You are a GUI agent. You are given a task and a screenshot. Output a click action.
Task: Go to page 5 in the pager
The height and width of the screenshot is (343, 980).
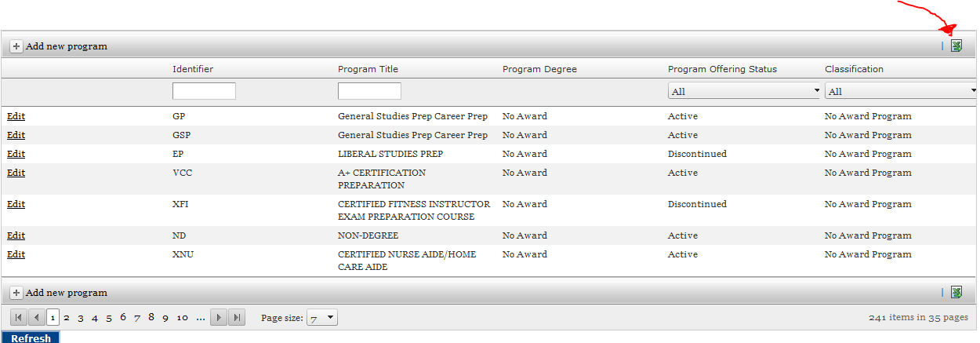click(109, 318)
